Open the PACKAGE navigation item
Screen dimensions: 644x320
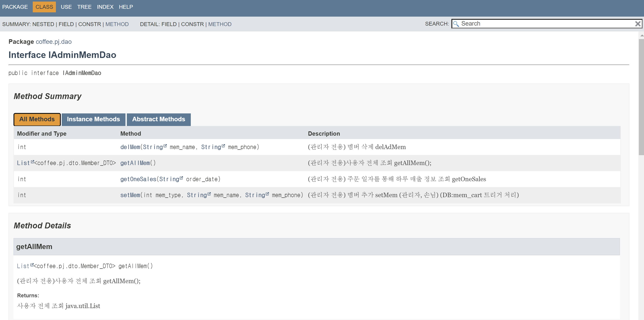15,7
